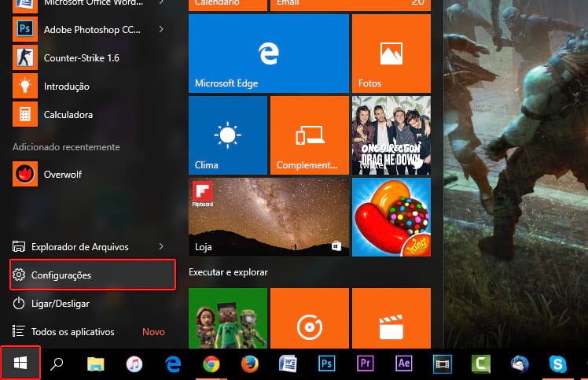Open Microsoft Edge in the taskbar
This screenshot has width=588, height=380.
(173, 363)
